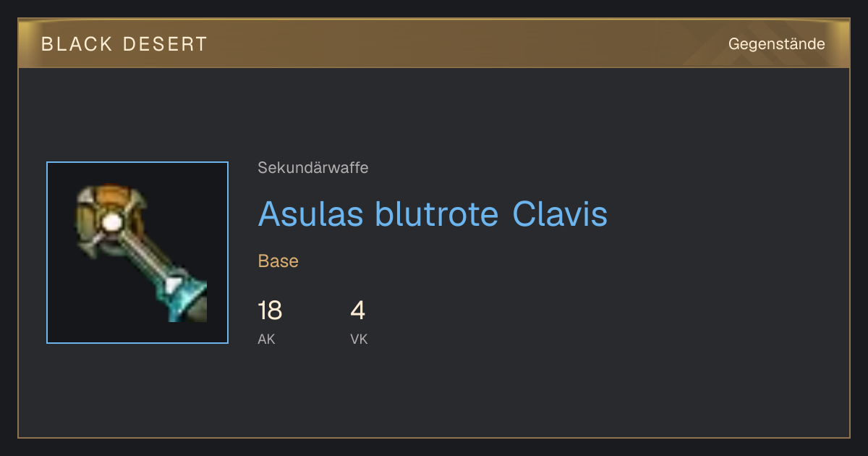Open the Asulas blutrote Clavis title
868x456 pixels.
click(x=433, y=214)
